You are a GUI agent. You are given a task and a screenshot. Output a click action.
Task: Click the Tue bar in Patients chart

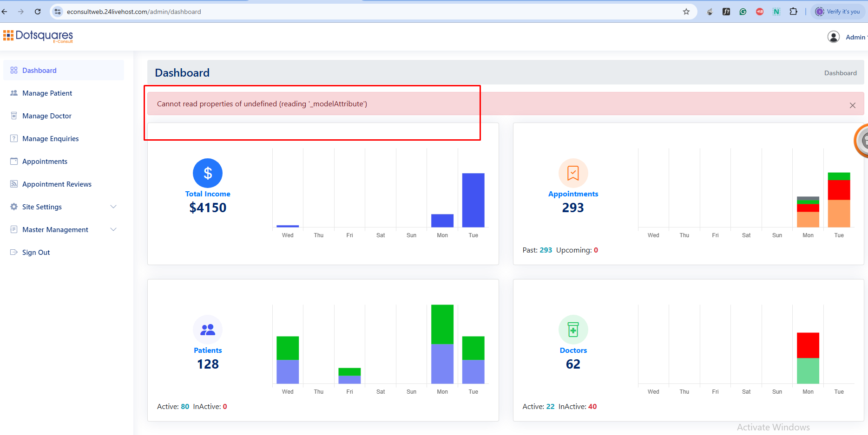coord(473,360)
